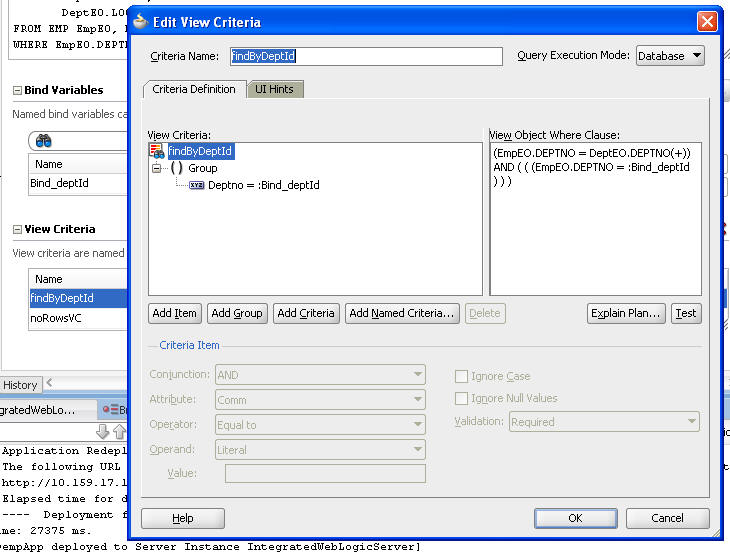
Task: Select the Deptno = :Bind_deptId tree item
Action: tap(264, 185)
